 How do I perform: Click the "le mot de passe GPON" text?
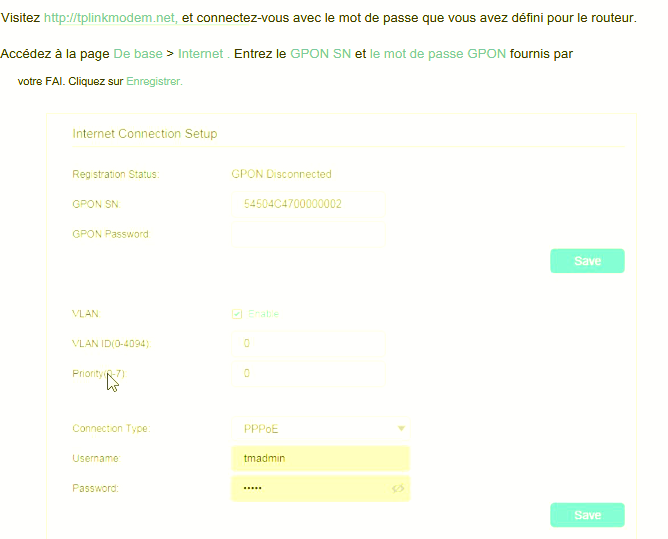click(x=437, y=53)
